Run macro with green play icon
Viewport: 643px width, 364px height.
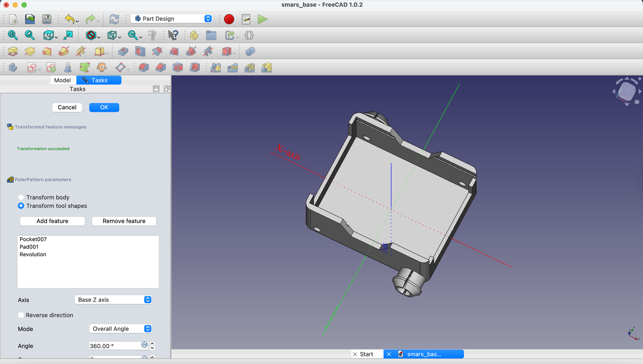pyautogui.click(x=263, y=19)
